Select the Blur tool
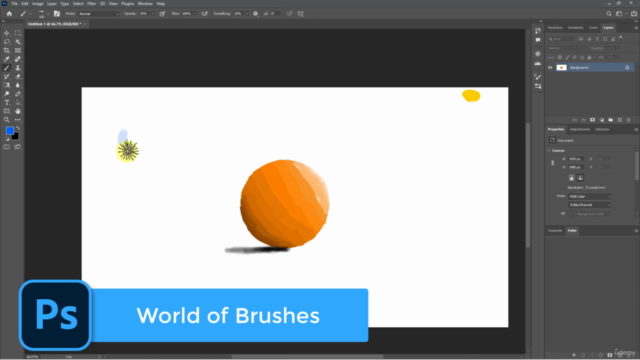 (x=18, y=85)
